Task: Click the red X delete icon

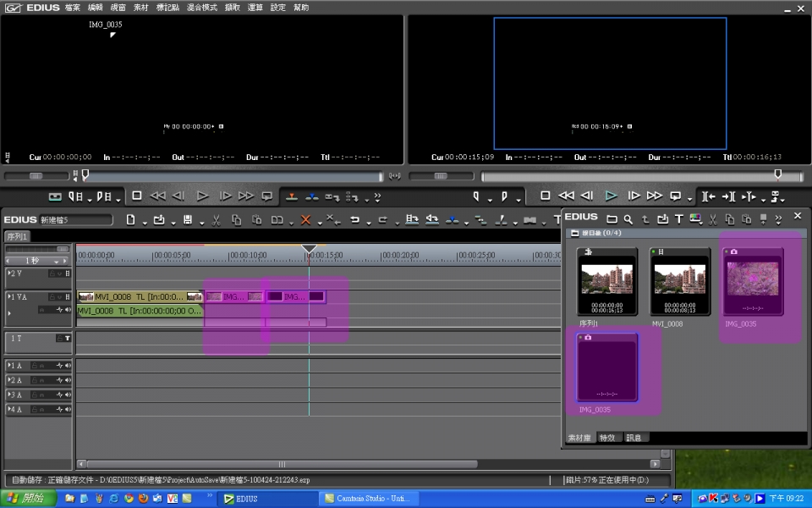Action: click(x=306, y=220)
